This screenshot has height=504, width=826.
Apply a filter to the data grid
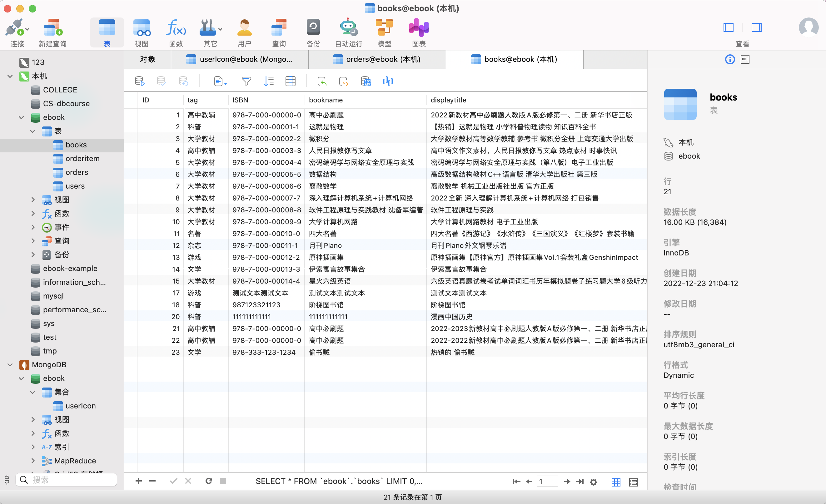click(x=246, y=81)
